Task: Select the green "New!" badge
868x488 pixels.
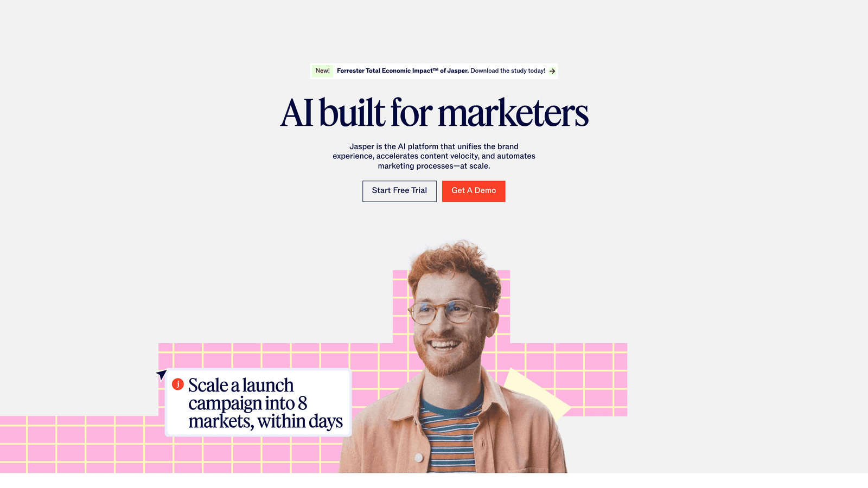Action: click(323, 71)
